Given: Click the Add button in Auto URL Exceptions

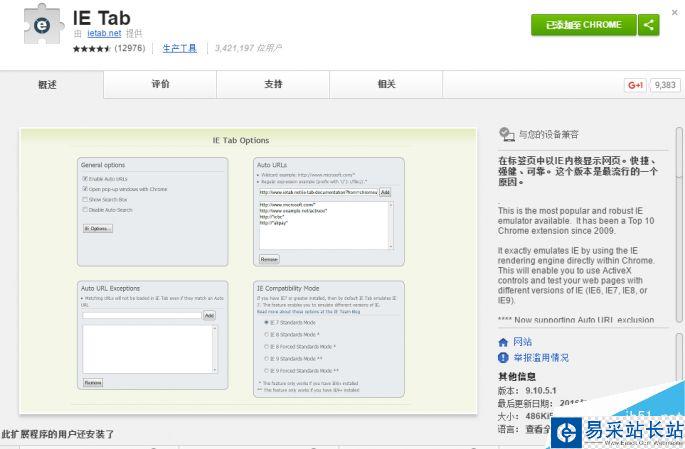Looking at the screenshot, I should pyautogui.click(x=209, y=315).
